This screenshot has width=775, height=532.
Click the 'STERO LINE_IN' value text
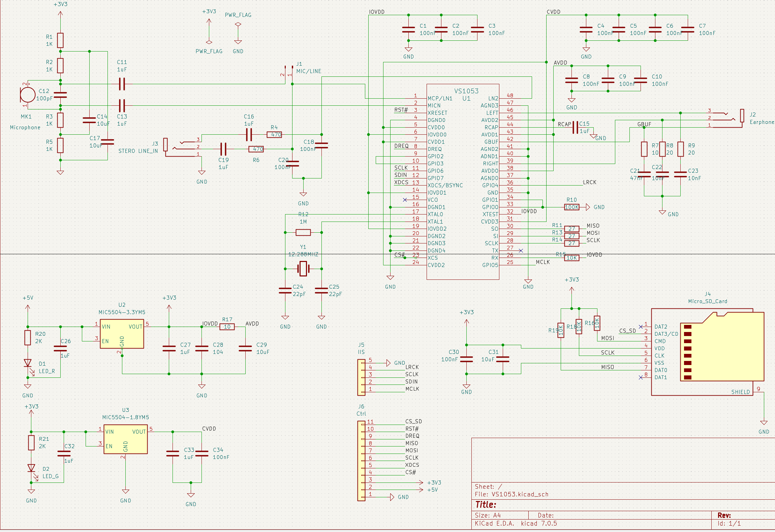coord(138,151)
